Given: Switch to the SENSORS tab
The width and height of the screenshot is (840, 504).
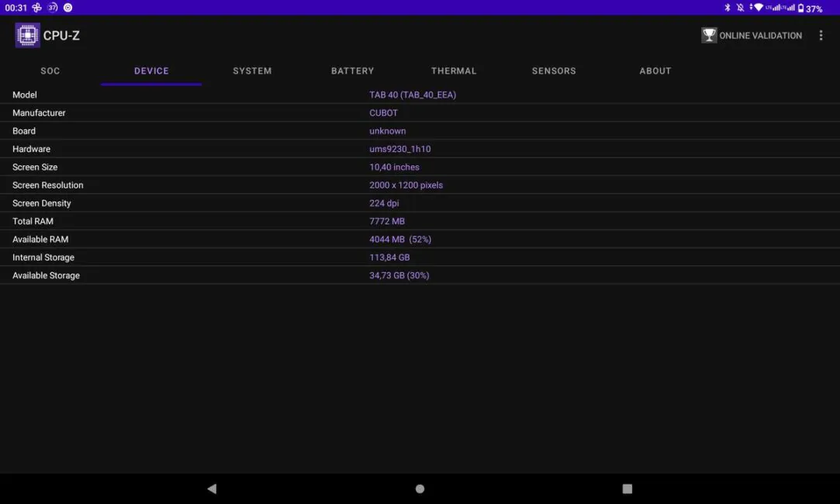Looking at the screenshot, I should [554, 71].
